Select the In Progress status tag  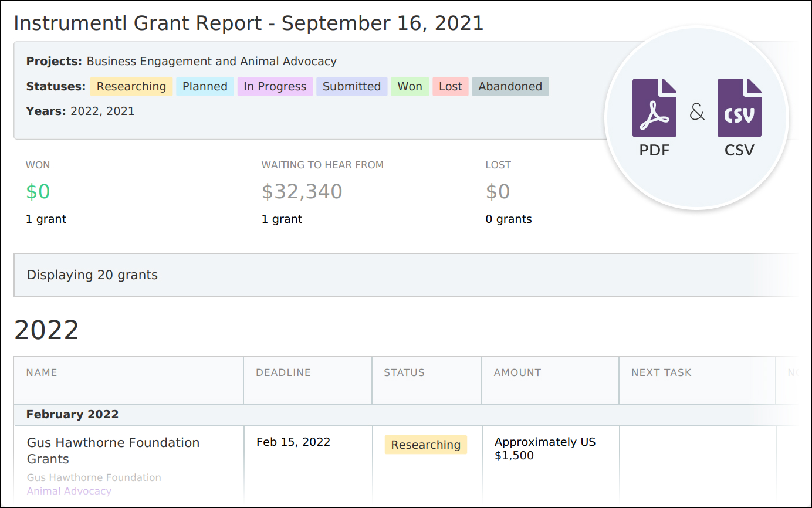[x=275, y=87]
